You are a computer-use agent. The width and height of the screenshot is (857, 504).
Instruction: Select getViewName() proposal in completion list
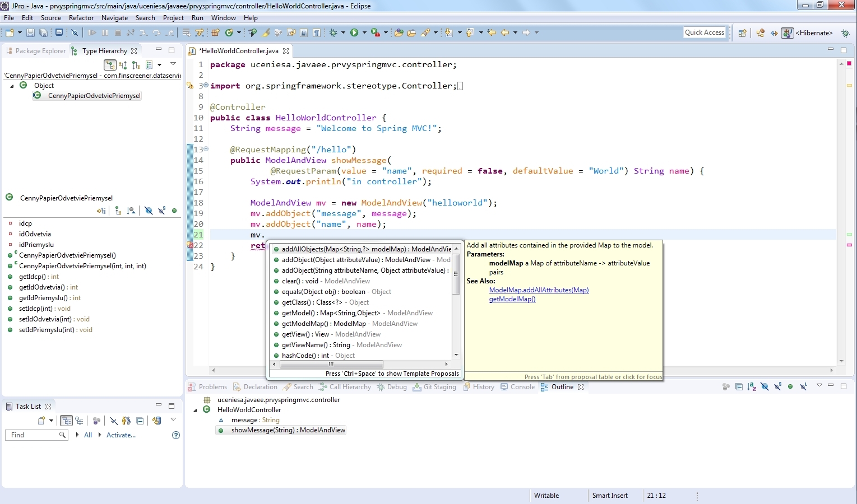(362, 345)
